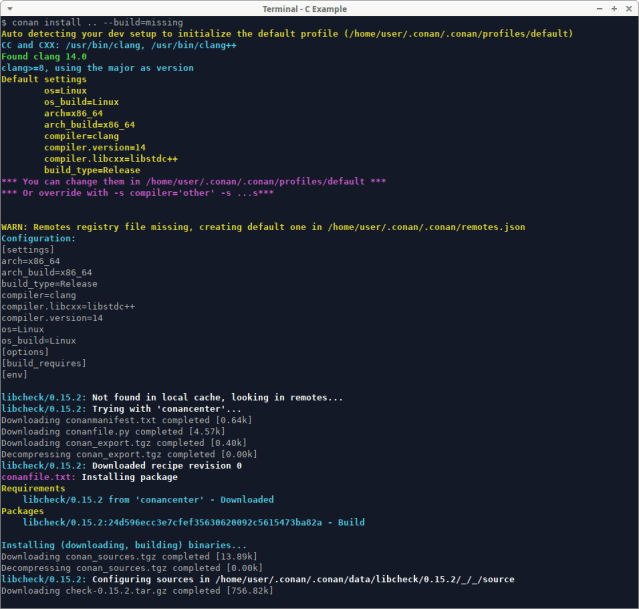This screenshot has width=639, height=609.
Task: Click gray 'compiler.libcxx=libstdc++' under Configuration
Action: pos(68,307)
